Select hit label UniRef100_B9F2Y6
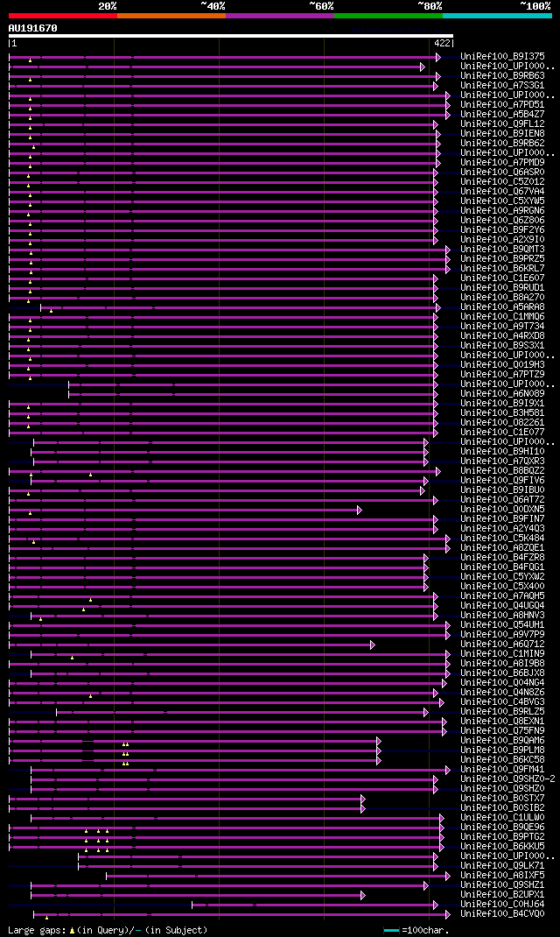The image size is (560, 937). (502, 229)
